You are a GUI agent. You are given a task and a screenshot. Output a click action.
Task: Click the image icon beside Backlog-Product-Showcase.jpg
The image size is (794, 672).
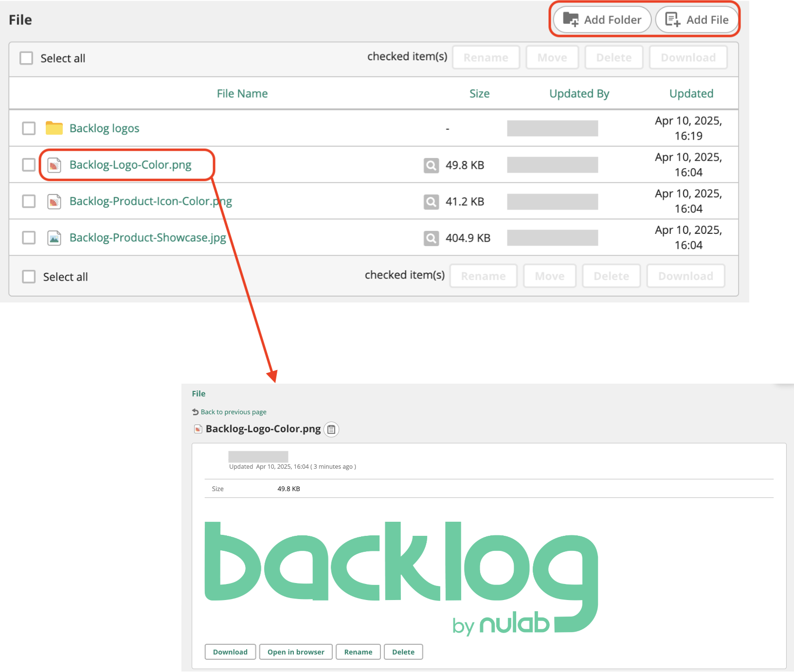54,238
